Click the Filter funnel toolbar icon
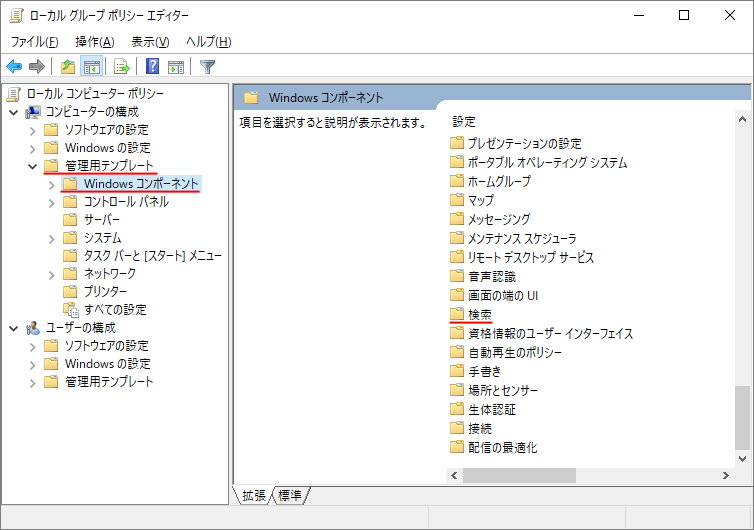The height and width of the screenshot is (530, 754). click(207, 66)
